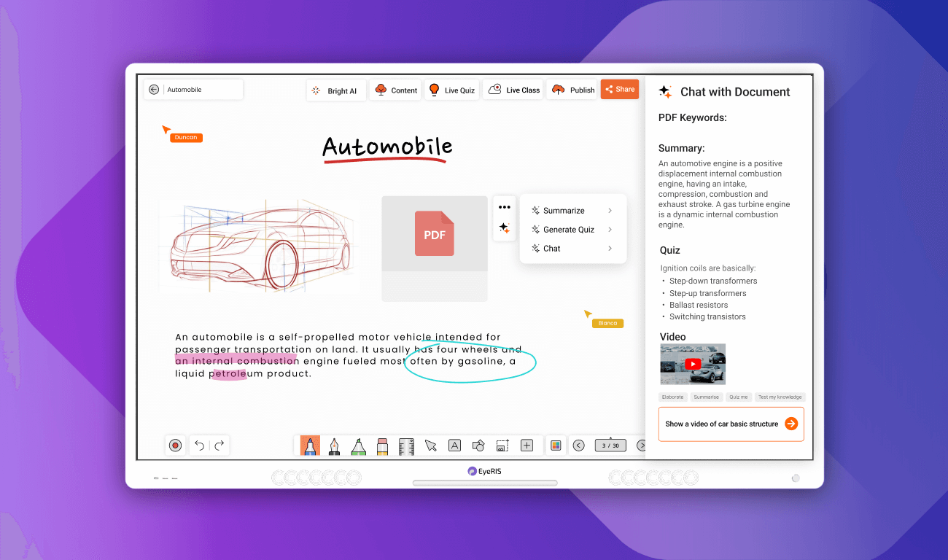Expand the Generate Quiz submenu arrow
The height and width of the screenshot is (560, 948).
pos(610,230)
